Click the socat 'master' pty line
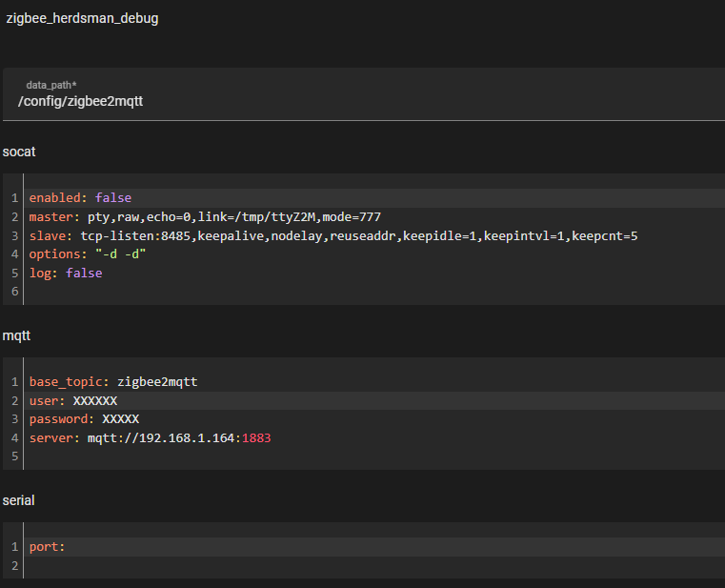Screen dimensions: 725x588 coord(205,216)
